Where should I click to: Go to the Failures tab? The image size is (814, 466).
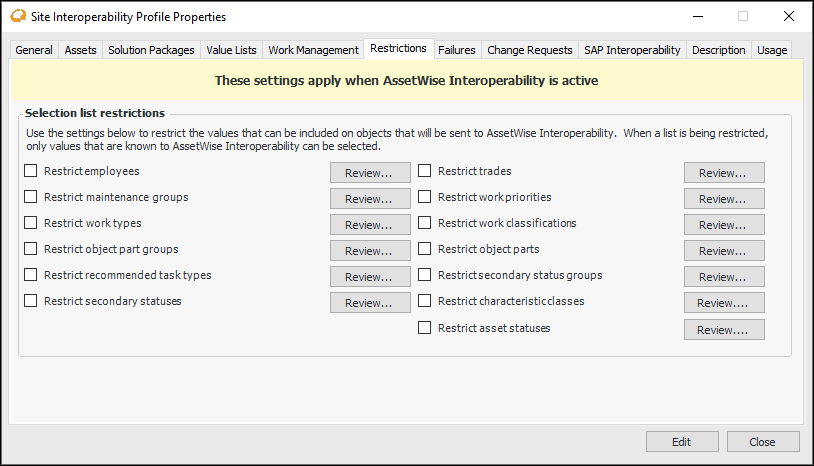[x=457, y=50]
